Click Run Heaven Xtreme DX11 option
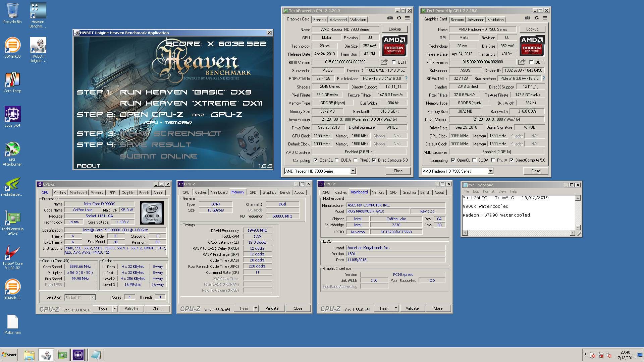 [191, 103]
